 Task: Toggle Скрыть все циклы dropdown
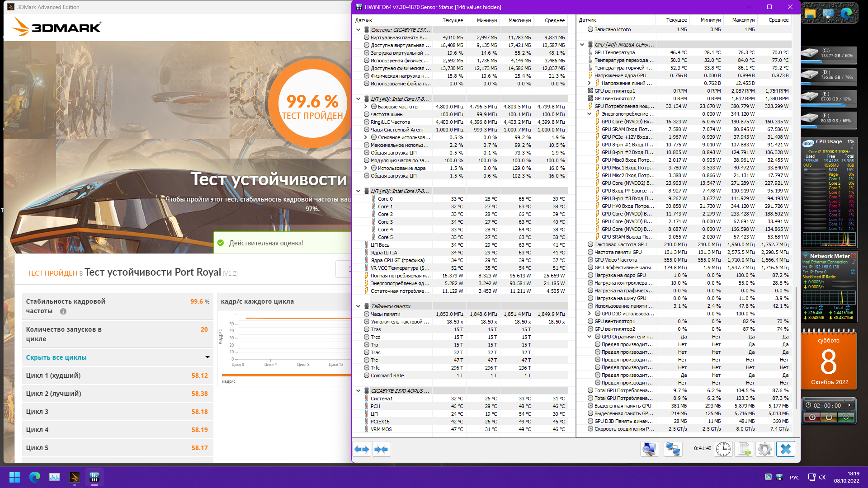click(208, 357)
